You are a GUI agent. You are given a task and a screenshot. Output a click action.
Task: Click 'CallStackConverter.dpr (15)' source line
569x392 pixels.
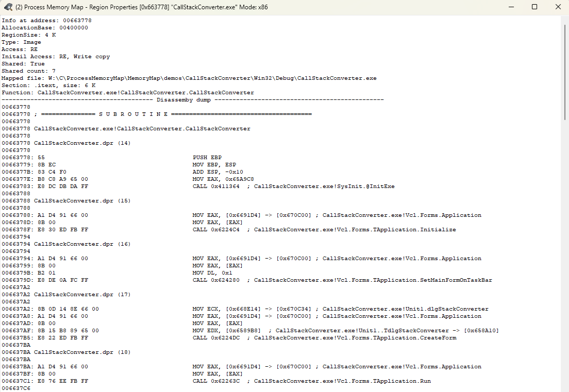(x=66, y=201)
